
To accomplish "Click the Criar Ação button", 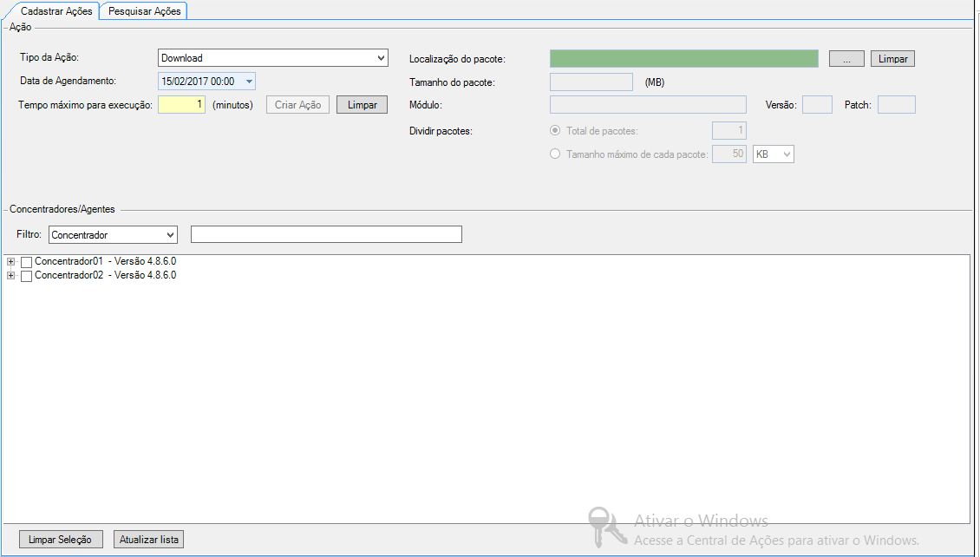I will pyautogui.click(x=298, y=105).
